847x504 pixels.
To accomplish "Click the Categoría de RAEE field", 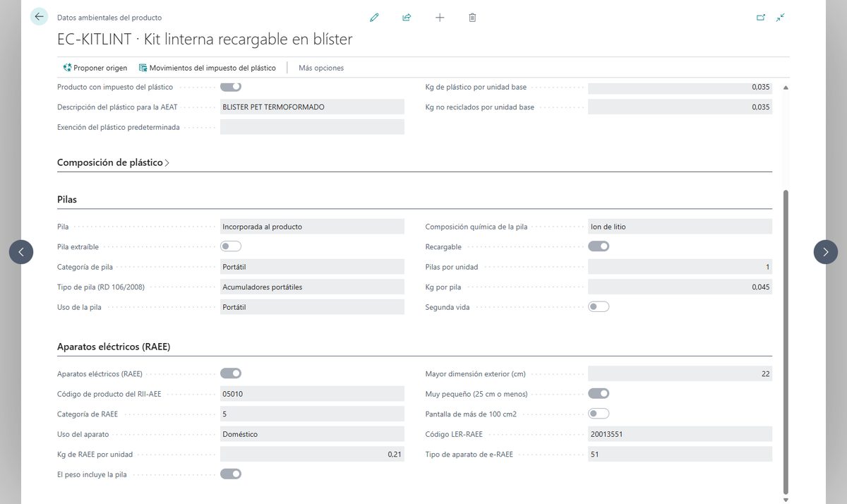I will 312,414.
